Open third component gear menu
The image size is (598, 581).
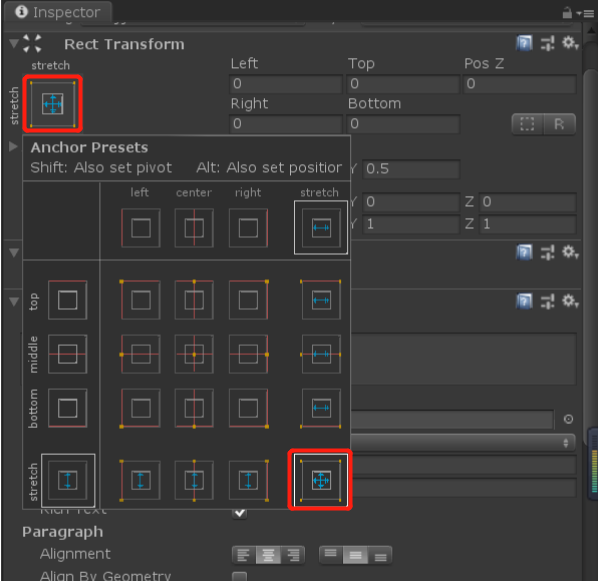pyautogui.click(x=570, y=301)
